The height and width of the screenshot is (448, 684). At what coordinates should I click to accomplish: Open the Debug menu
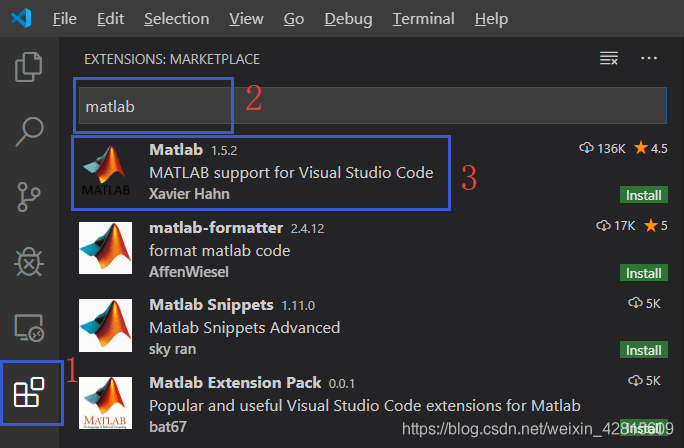point(349,19)
